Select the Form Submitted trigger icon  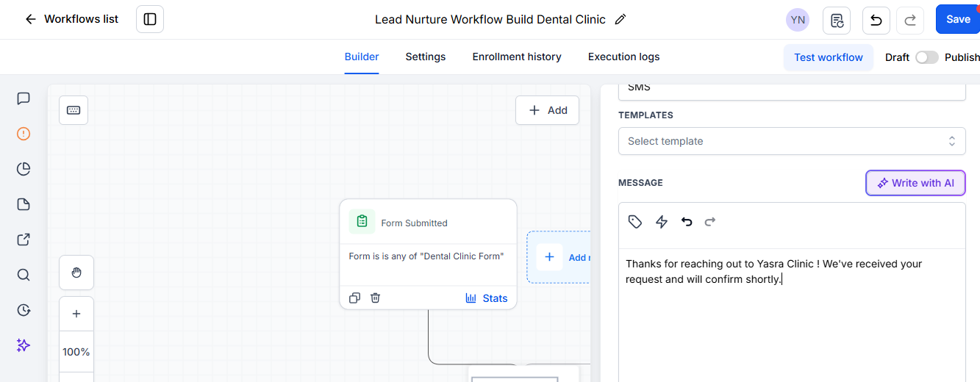point(362,221)
